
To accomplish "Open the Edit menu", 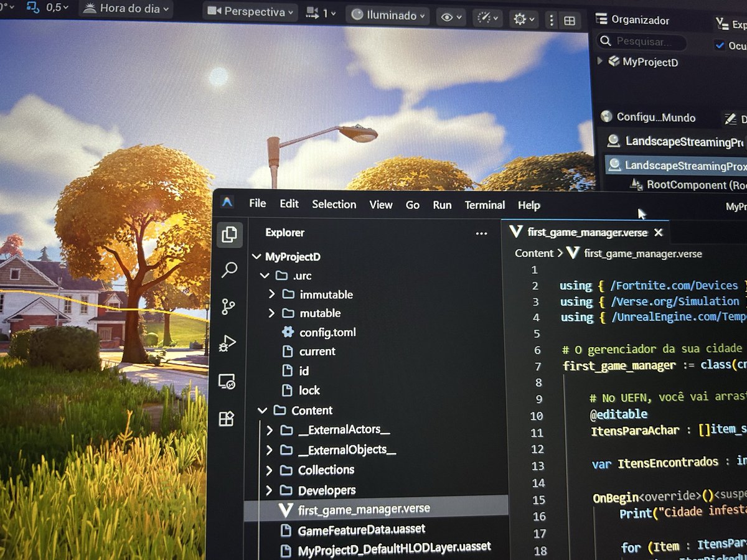I will point(289,203).
